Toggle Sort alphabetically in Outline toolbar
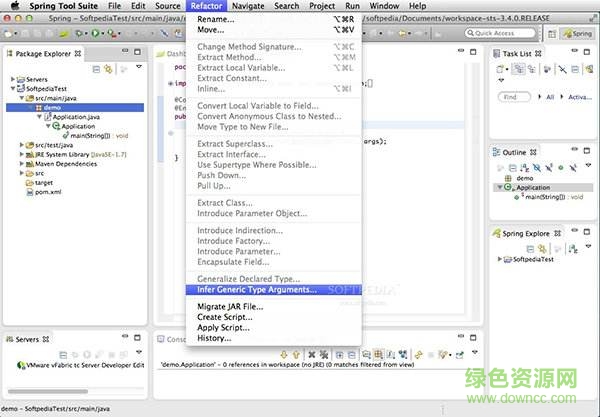 click(525, 168)
